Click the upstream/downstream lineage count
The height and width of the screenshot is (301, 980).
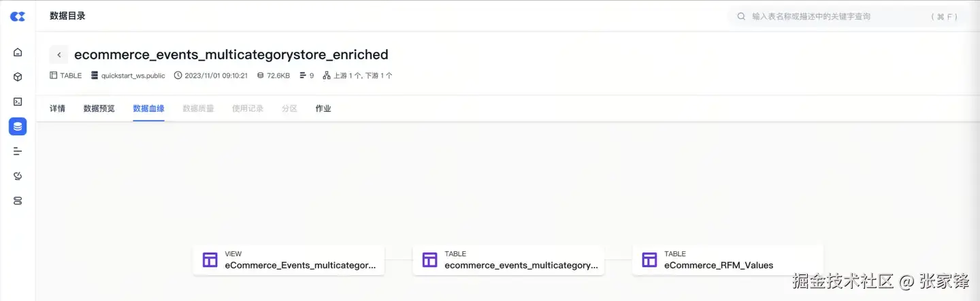tap(362, 76)
